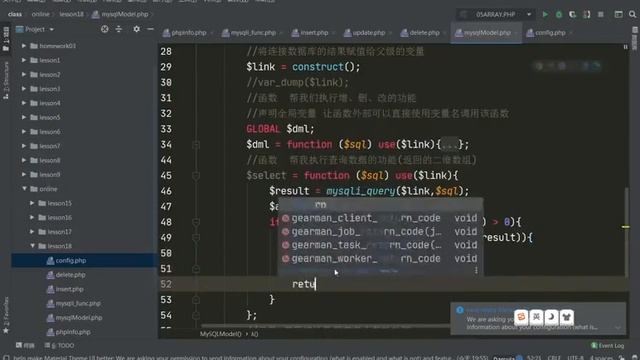Open phpinfo.php in the project tree
640x360 pixels.
tap(73, 332)
